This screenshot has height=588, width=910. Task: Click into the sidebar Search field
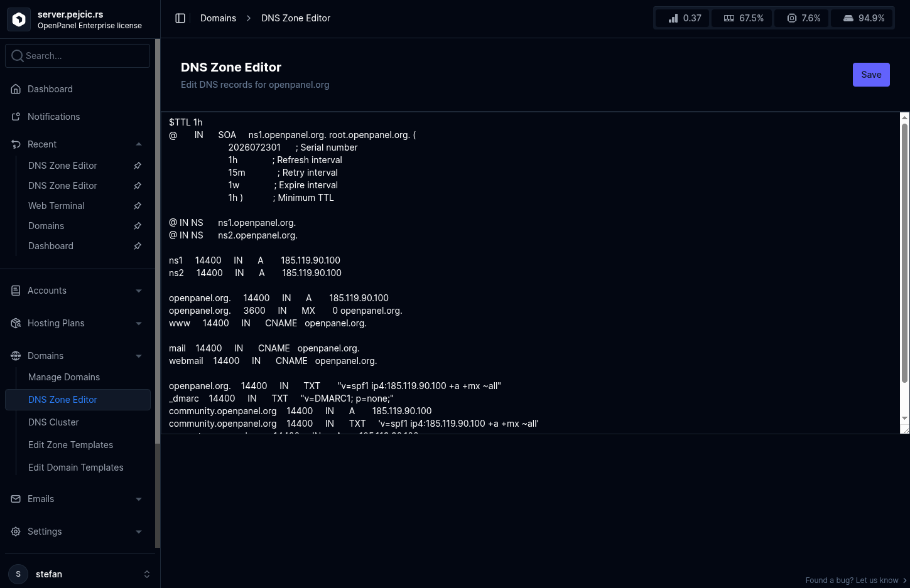point(78,56)
